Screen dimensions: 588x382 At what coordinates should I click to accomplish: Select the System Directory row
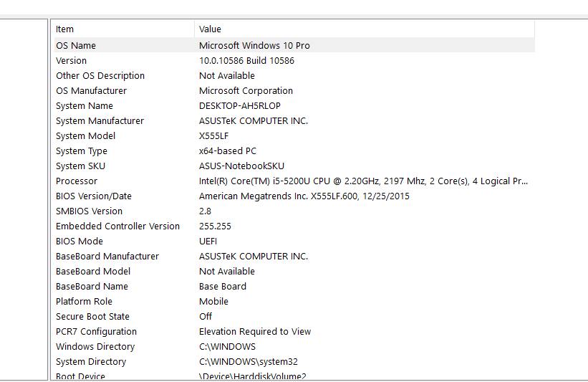click(294, 361)
